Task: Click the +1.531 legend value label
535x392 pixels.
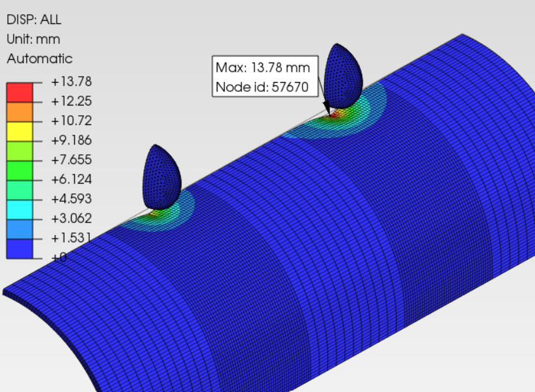Action: (71, 237)
